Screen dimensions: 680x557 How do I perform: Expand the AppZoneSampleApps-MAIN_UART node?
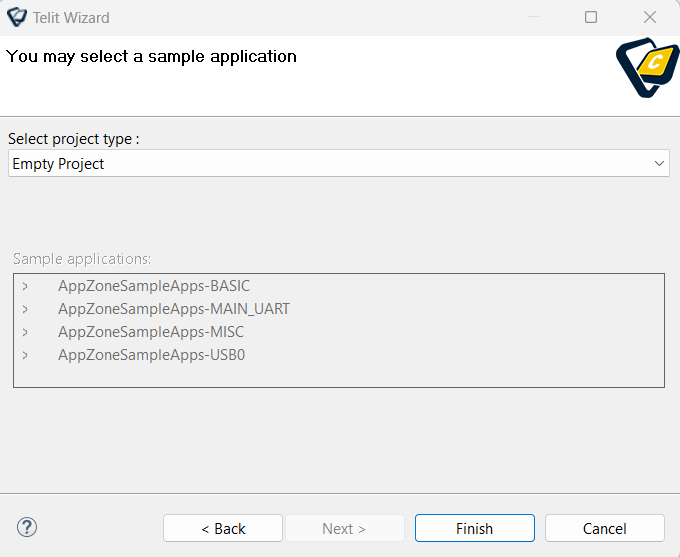pos(25,309)
